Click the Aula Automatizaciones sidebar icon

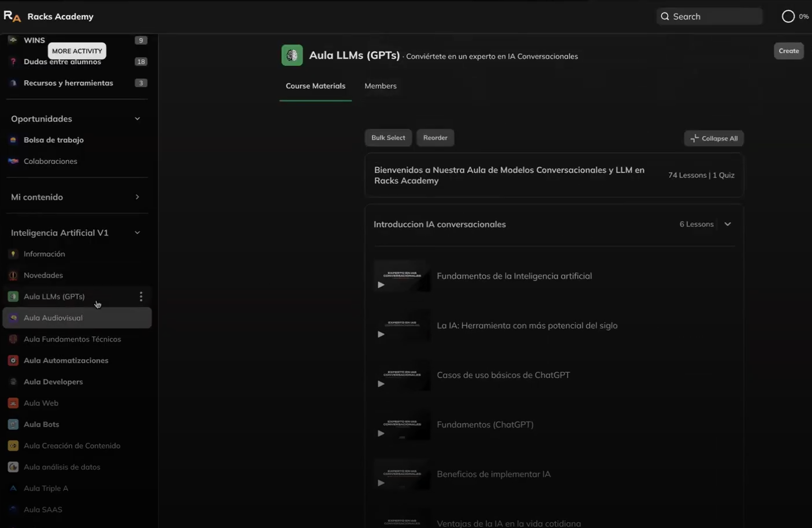[x=13, y=361]
